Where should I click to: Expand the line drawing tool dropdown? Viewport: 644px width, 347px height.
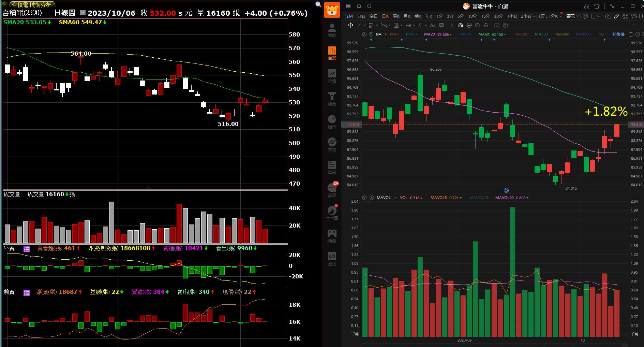[365, 25]
